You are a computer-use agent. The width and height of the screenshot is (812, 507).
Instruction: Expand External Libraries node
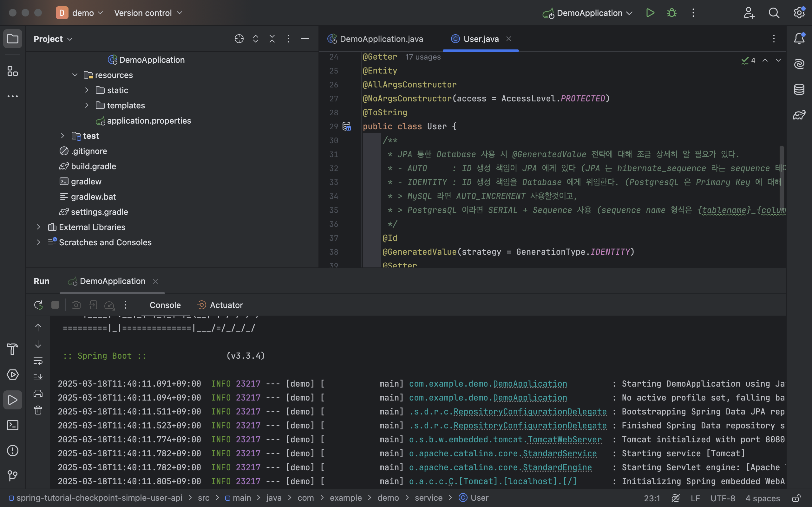(38, 227)
